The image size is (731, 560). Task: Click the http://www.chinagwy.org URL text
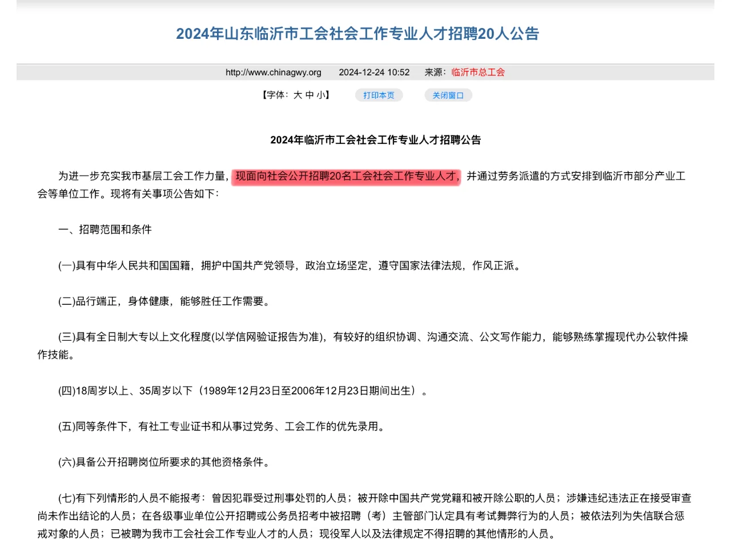[x=274, y=72]
